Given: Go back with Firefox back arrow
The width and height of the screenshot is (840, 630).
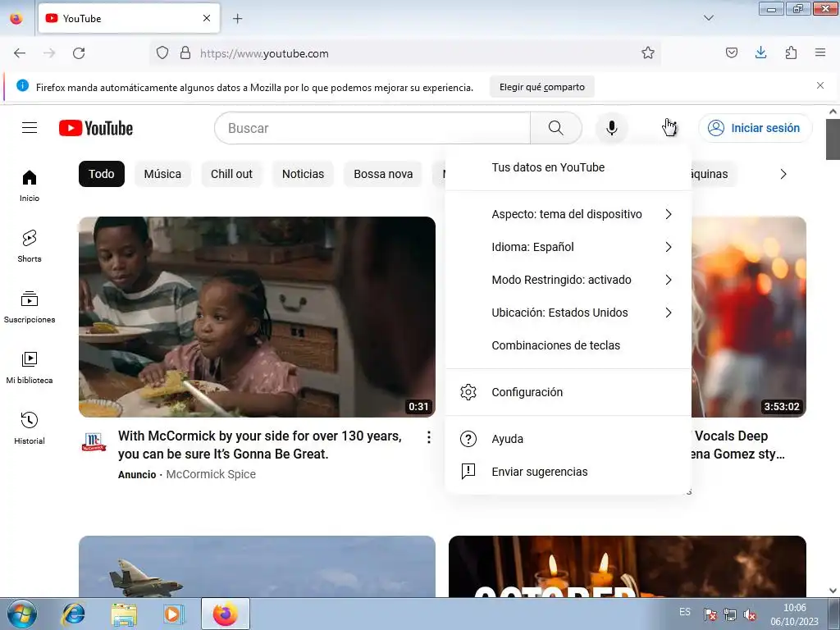Looking at the screenshot, I should (x=20, y=53).
